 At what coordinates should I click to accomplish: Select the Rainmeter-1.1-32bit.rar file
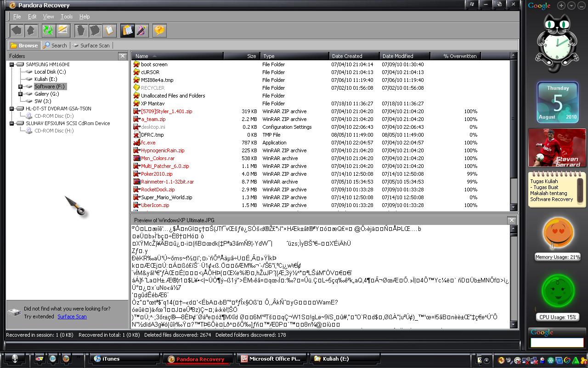(x=167, y=182)
